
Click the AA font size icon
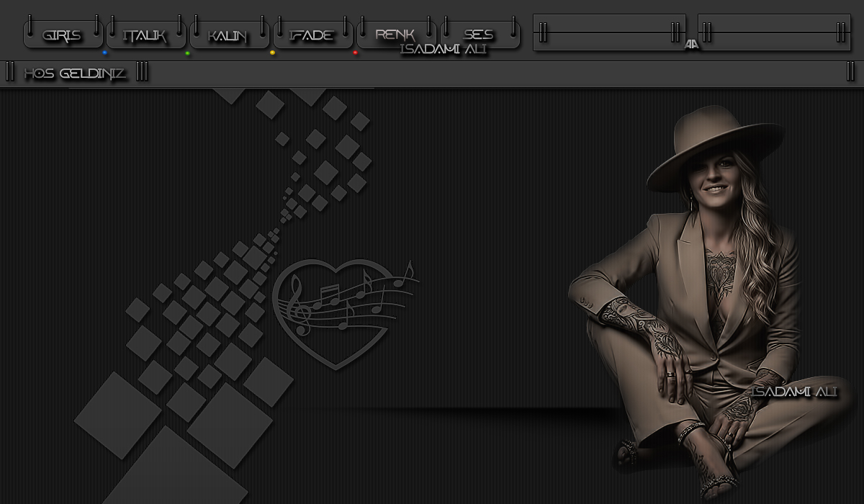pos(692,44)
